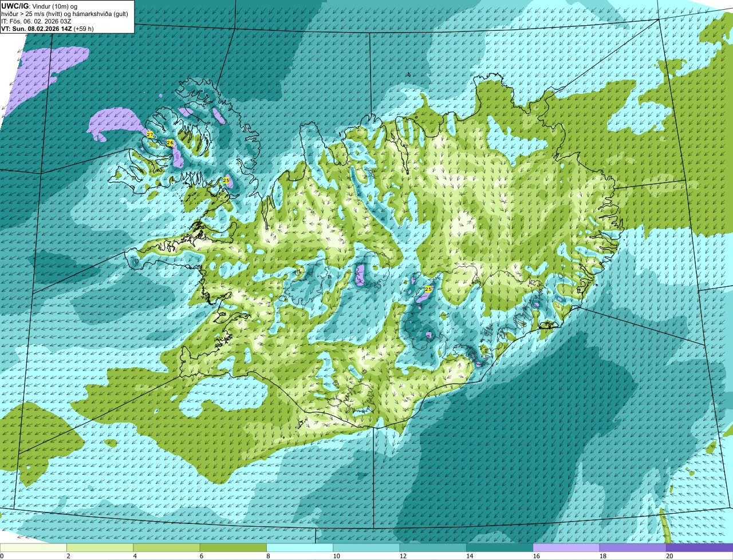The image size is (733, 560).
Task: Select the yellow 26 gust marker
Action: pos(170,142)
